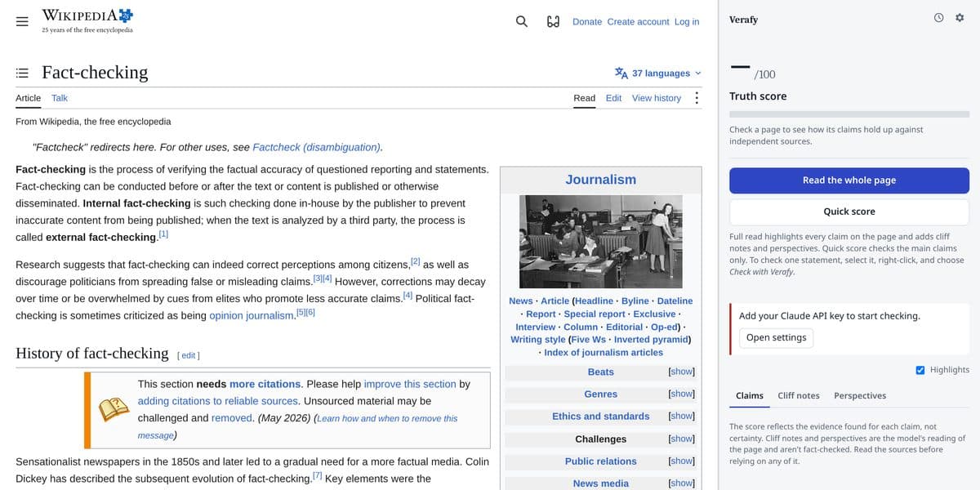Click Read the whole page button
Screen dimensions: 980x490
click(849, 180)
